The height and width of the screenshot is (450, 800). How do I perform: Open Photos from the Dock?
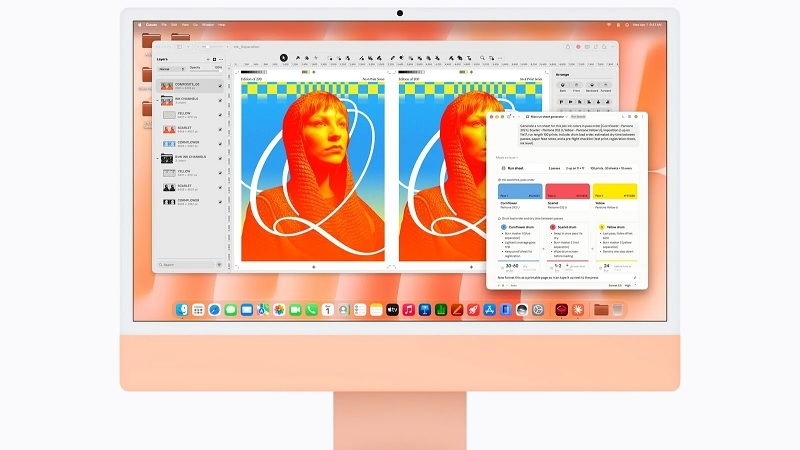tap(279, 310)
